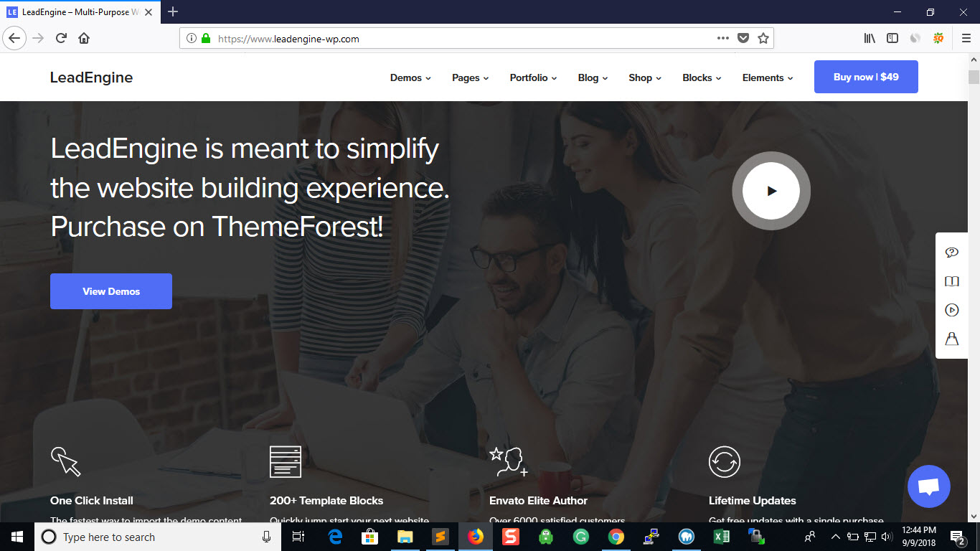Toggle the Firefox sidebar view

(x=892, y=38)
